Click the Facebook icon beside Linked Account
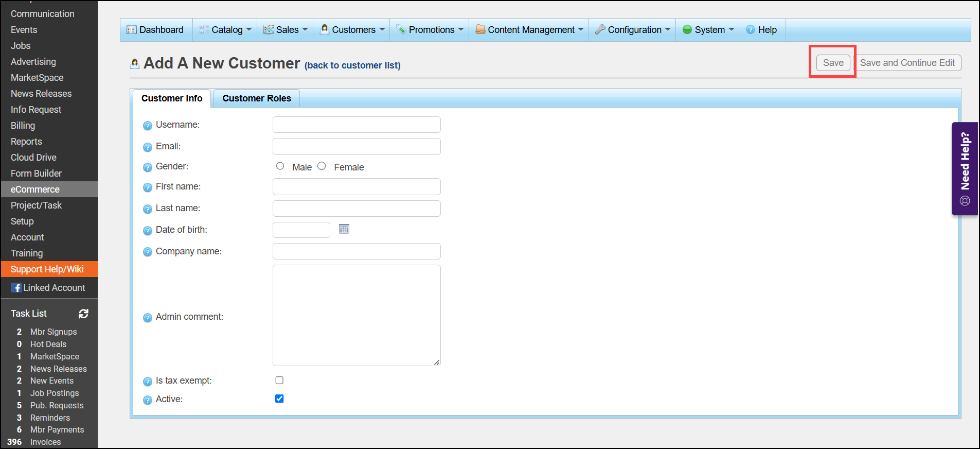Image resolution: width=980 pixels, height=449 pixels. click(16, 288)
